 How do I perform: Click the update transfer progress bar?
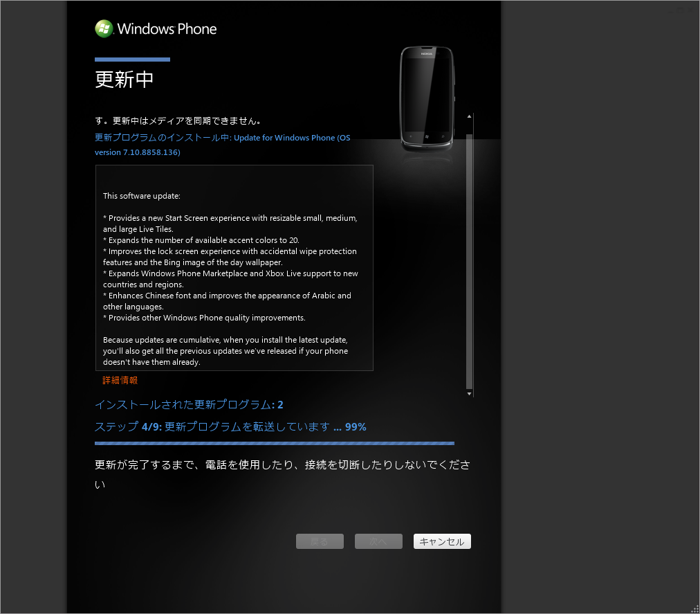tap(275, 443)
